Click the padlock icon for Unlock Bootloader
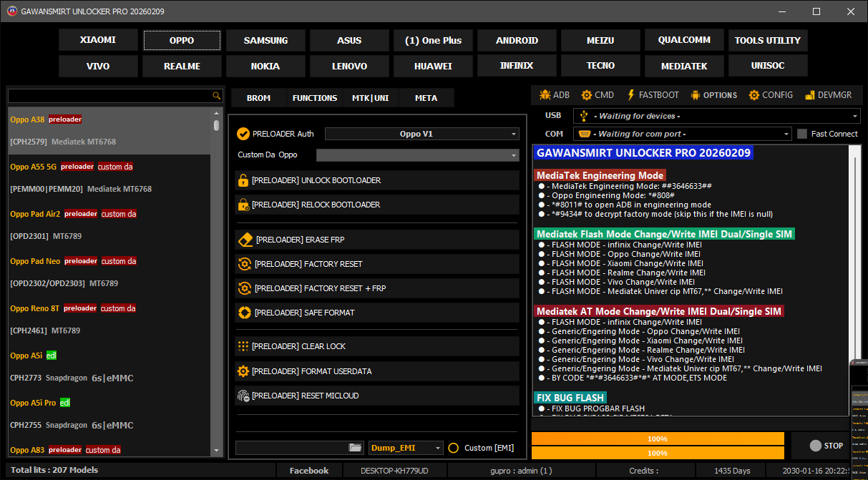868x480 pixels. [x=243, y=180]
